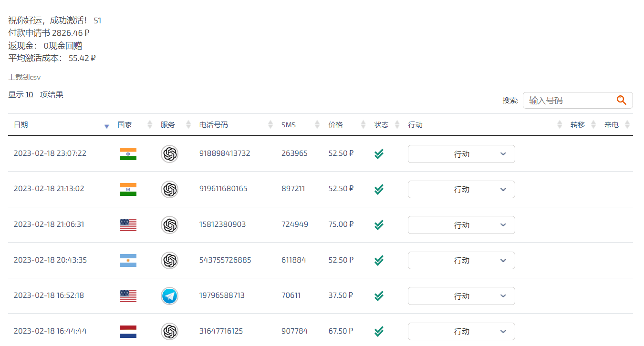The image size is (644, 346).
Task: Click India flag in the 23:07:22 row
Action: tap(128, 154)
